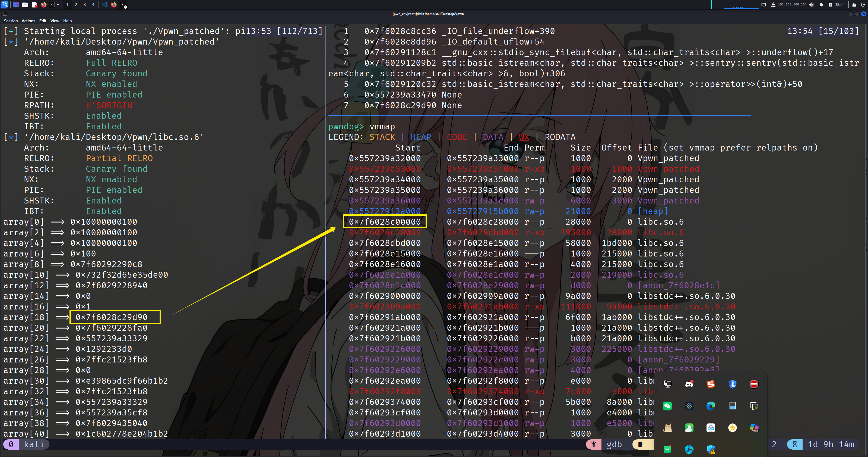Launch the text editor from the panel
This screenshot has height=457, width=868.
34,5
